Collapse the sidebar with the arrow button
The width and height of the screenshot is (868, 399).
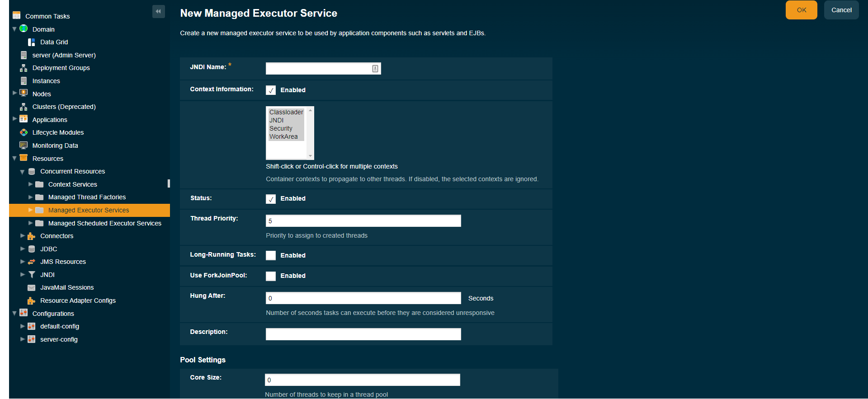click(x=158, y=11)
